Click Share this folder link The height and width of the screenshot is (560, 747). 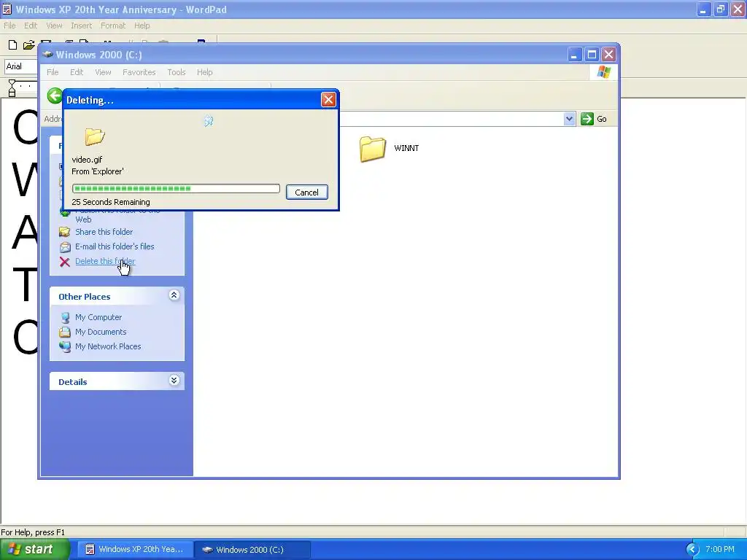point(104,232)
